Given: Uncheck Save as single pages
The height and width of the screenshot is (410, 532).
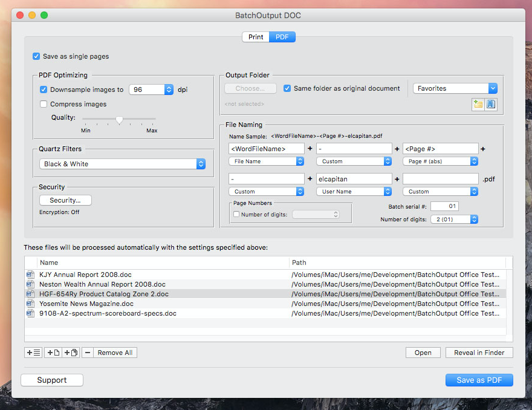Looking at the screenshot, I should (x=37, y=56).
